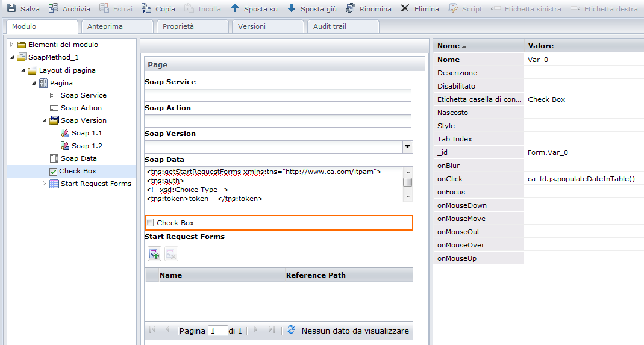Click the Salva floppy disk icon

pos(11,8)
